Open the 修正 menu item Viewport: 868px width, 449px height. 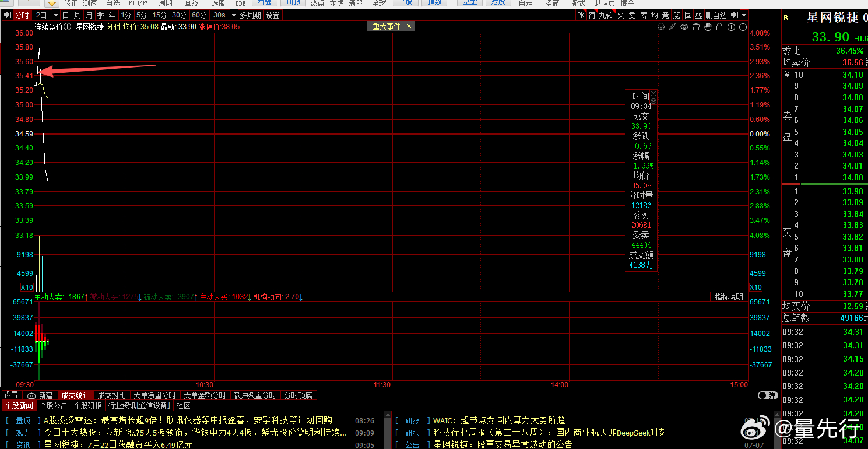tap(71, 3)
